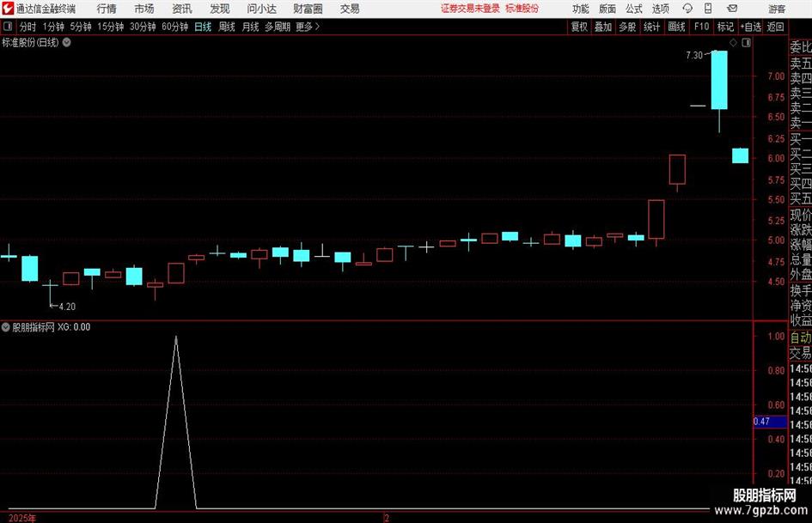Select the 多周期 tab
Image resolution: width=812 pixels, height=523 pixels.
click(x=277, y=27)
